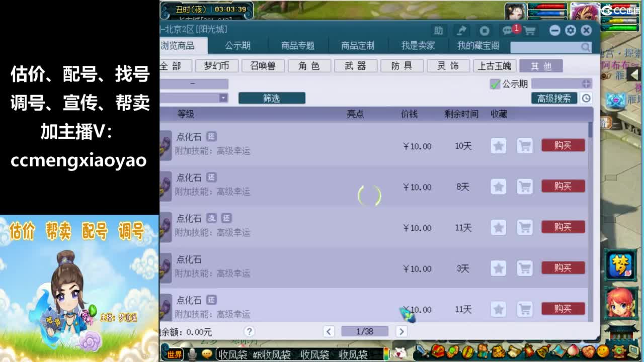Buy the 点化石 with 8天 remaining
The height and width of the screenshot is (362, 644).
[x=563, y=186]
